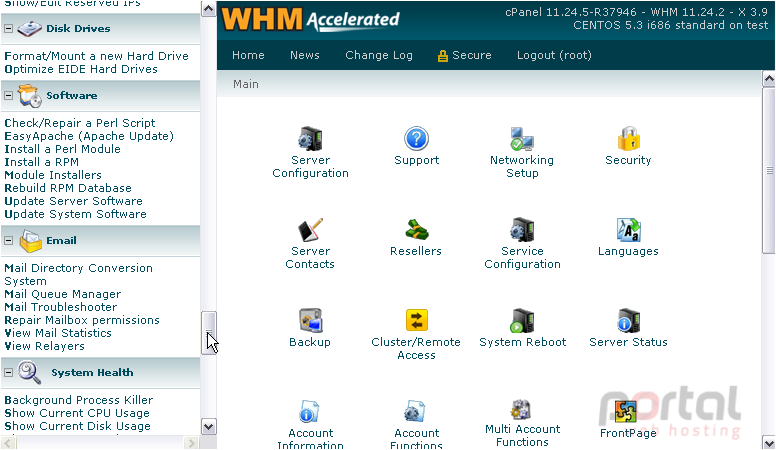
Task: Collapse the Software section
Action: [8, 96]
